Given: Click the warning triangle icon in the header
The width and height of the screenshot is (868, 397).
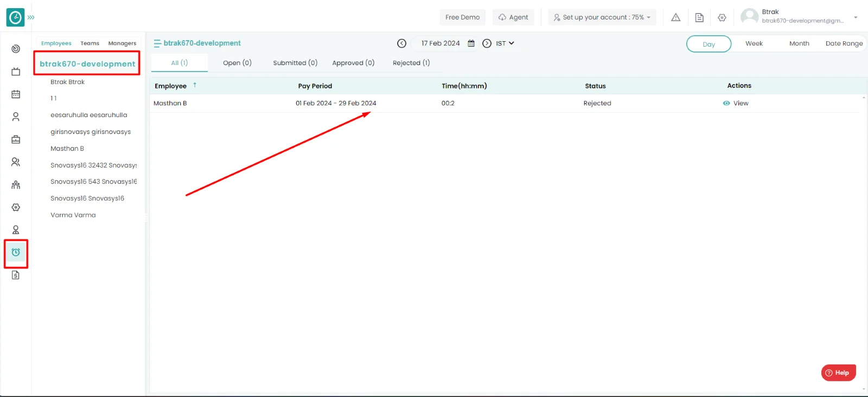Looking at the screenshot, I should 676,17.
